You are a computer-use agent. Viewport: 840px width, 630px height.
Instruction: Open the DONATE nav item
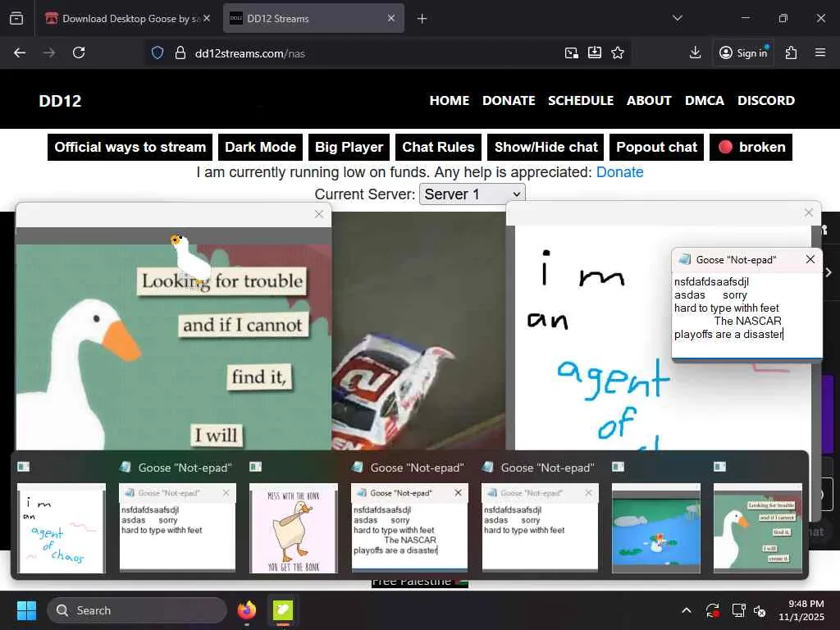click(509, 101)
